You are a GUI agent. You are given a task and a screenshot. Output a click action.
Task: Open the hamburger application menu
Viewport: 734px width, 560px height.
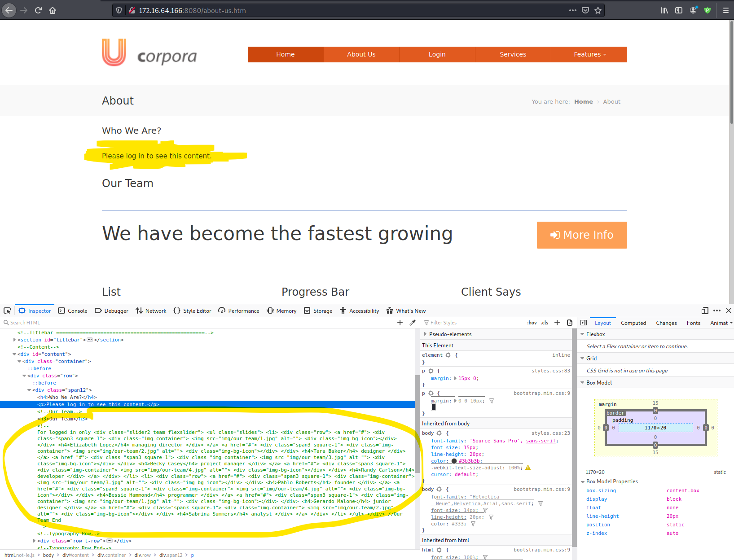click(725, 10)
